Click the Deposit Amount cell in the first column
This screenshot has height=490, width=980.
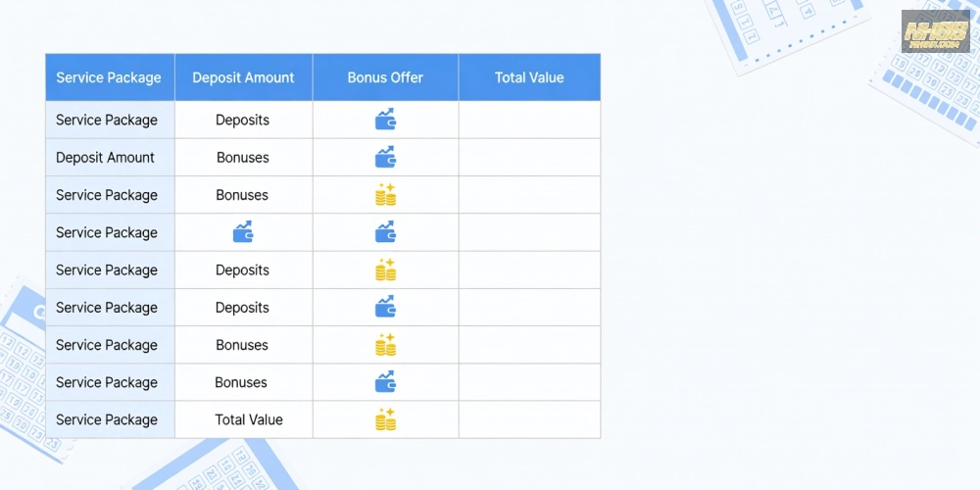coord(106,158)
